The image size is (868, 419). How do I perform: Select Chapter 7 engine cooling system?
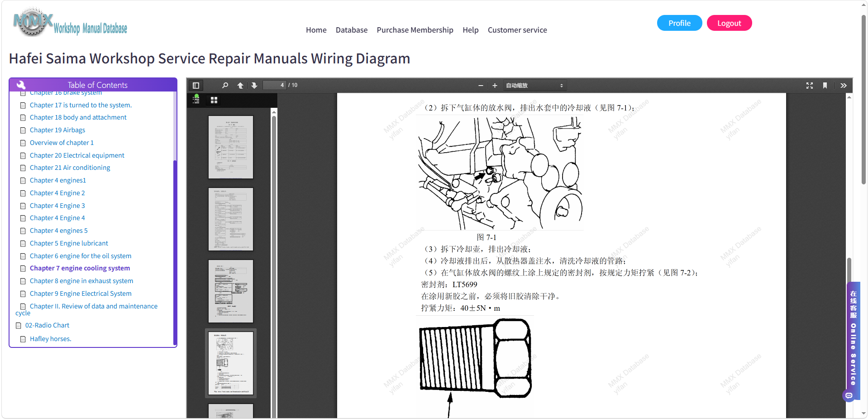(x=80, y=268)
